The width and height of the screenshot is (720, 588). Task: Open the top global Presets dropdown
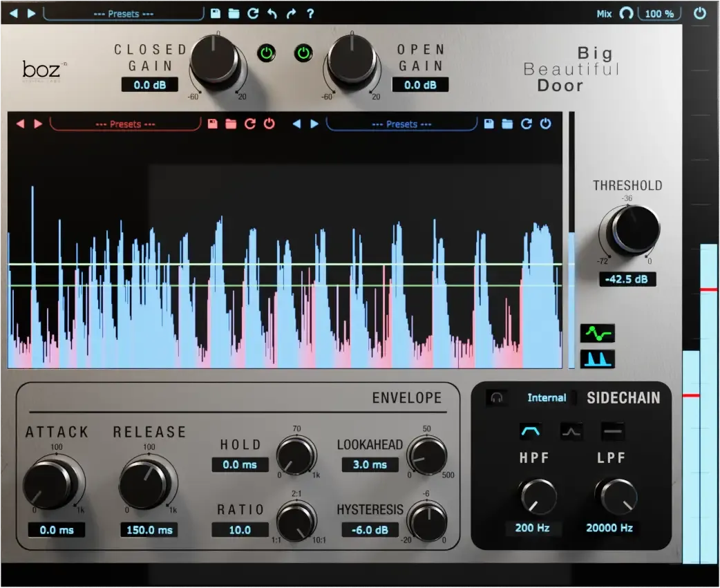click(124, 14)
